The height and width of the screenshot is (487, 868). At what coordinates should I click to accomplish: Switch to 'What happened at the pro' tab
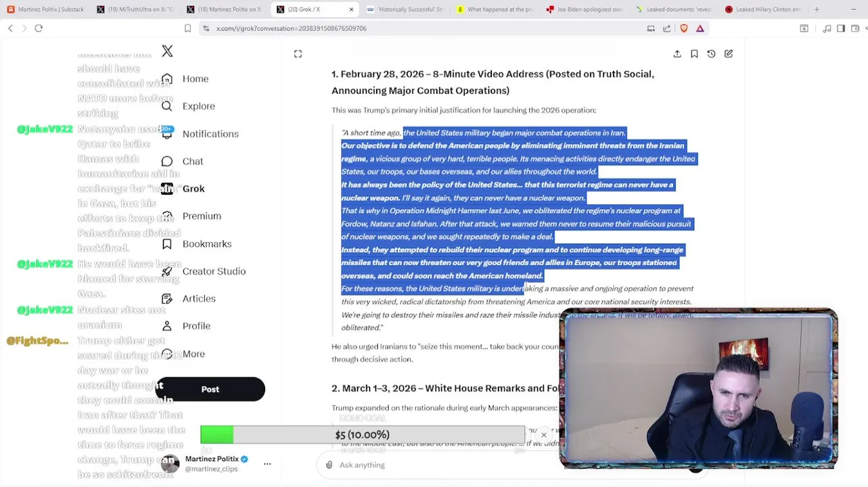coord(495,9)
